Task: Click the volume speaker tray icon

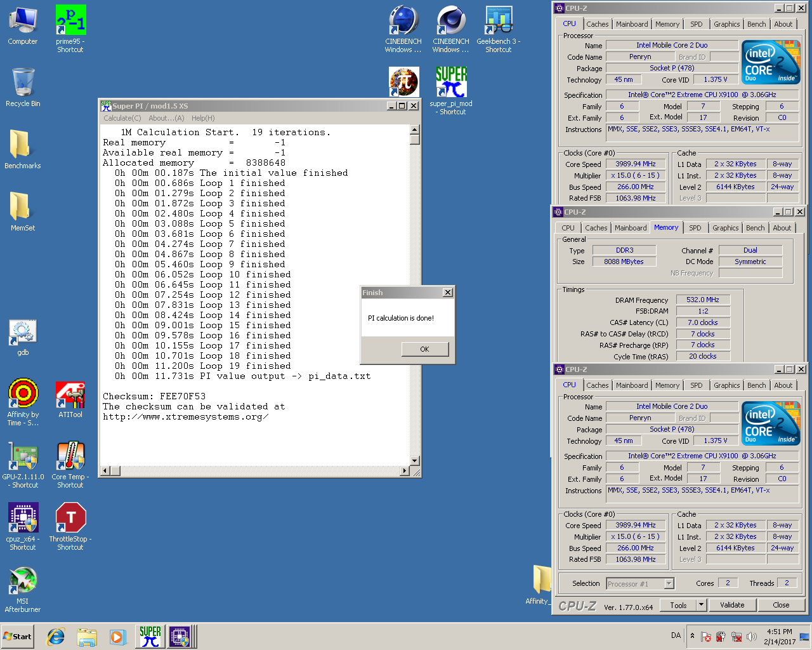Action: coord(752,637)
